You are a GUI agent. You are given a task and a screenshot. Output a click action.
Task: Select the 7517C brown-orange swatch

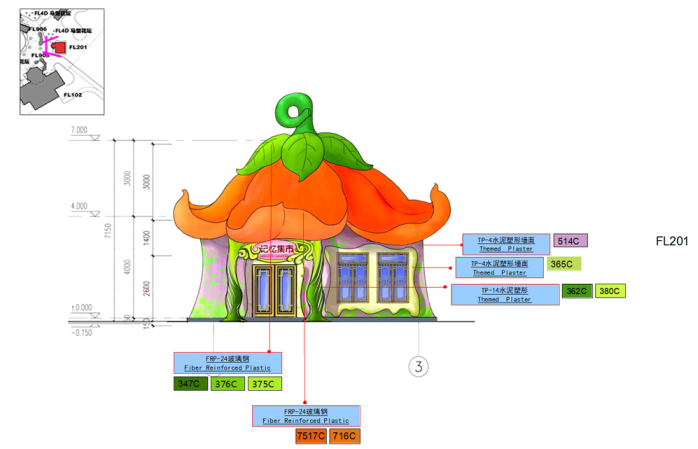click(310, 436)
